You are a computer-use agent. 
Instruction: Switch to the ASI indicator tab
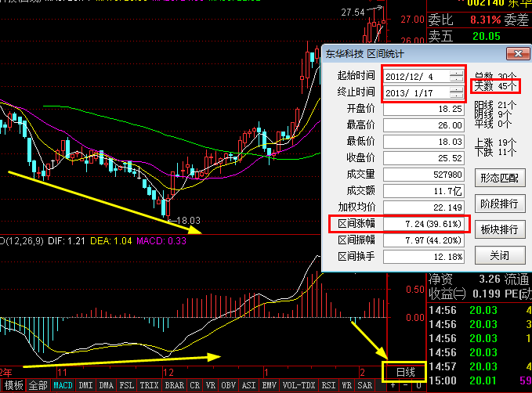pos(248,385)
